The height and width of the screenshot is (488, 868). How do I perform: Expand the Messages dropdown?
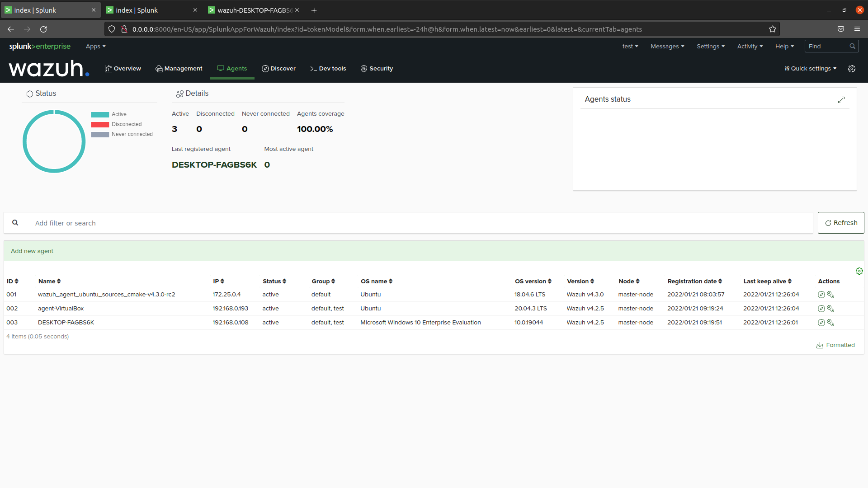(667, 47)
